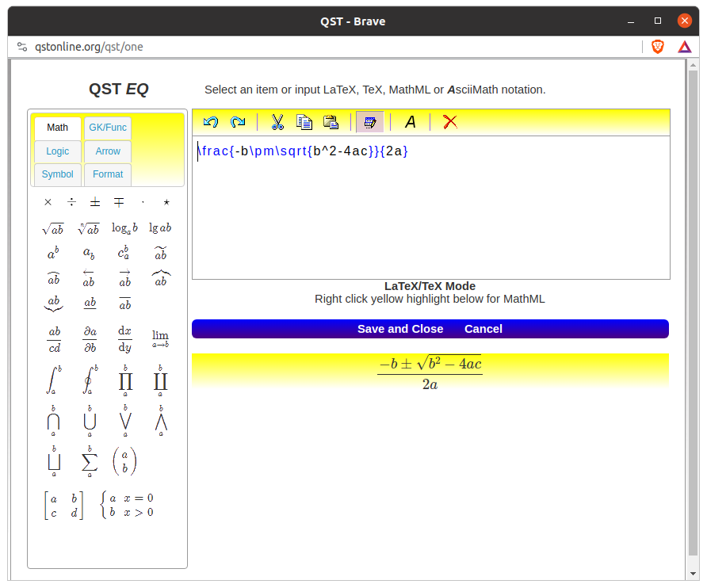Open the Math tab
Screen dimensions: 707x588
(x=58, y=128)
